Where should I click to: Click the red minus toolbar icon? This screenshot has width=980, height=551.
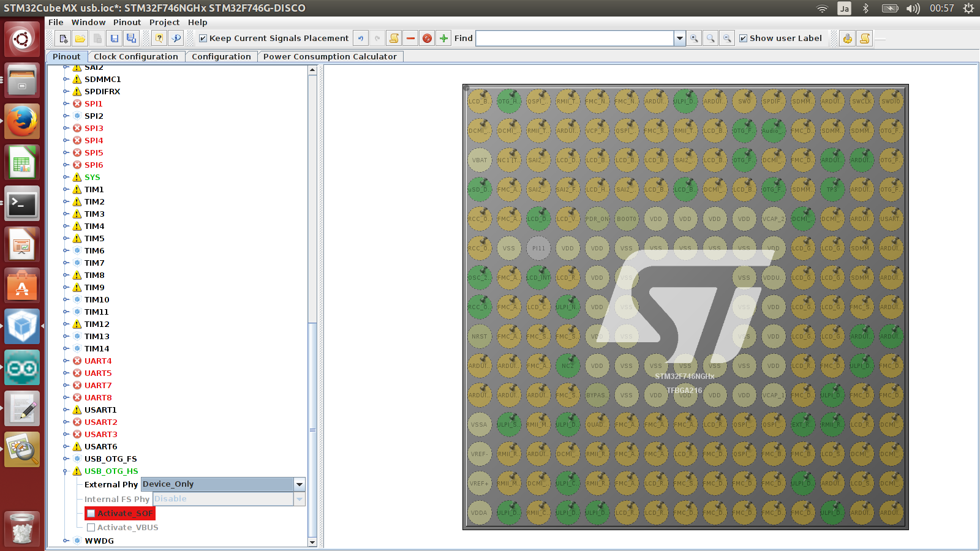[411, 39]
